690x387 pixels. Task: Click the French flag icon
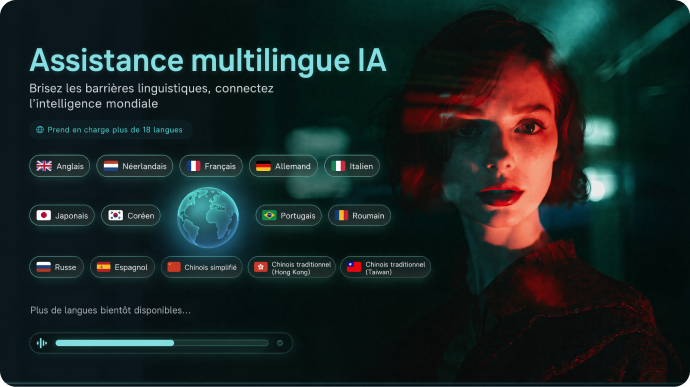click(x=194, y=166)
